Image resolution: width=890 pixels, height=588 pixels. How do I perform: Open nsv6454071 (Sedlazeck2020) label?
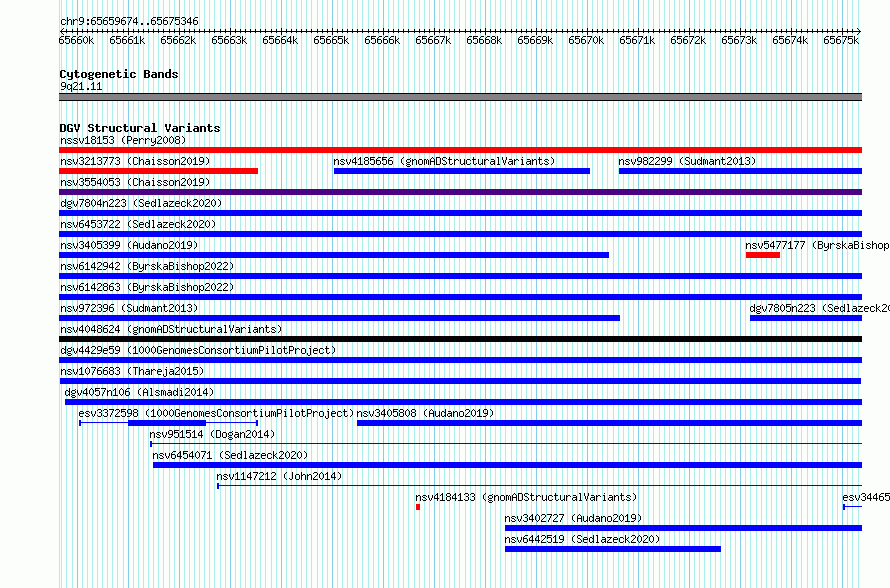click(230, 455)
